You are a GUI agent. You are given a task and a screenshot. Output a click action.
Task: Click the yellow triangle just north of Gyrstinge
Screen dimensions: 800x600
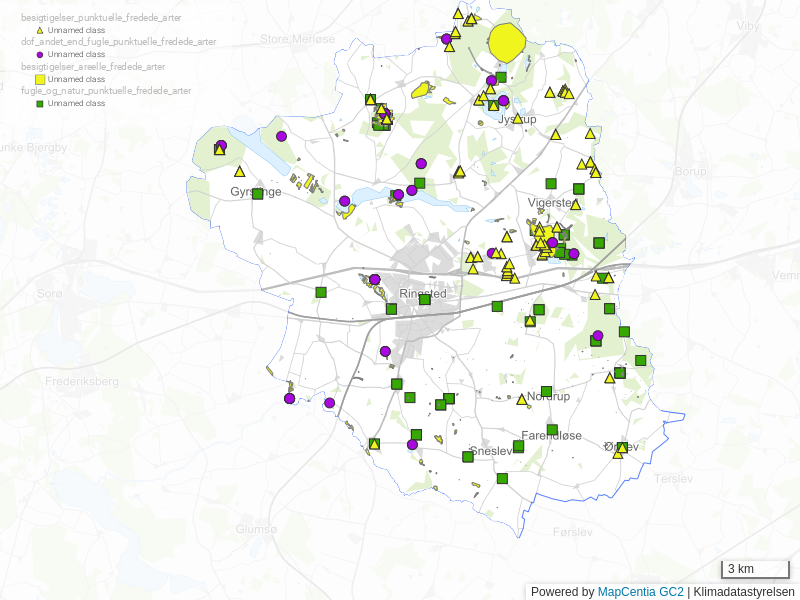coord(240,172)
